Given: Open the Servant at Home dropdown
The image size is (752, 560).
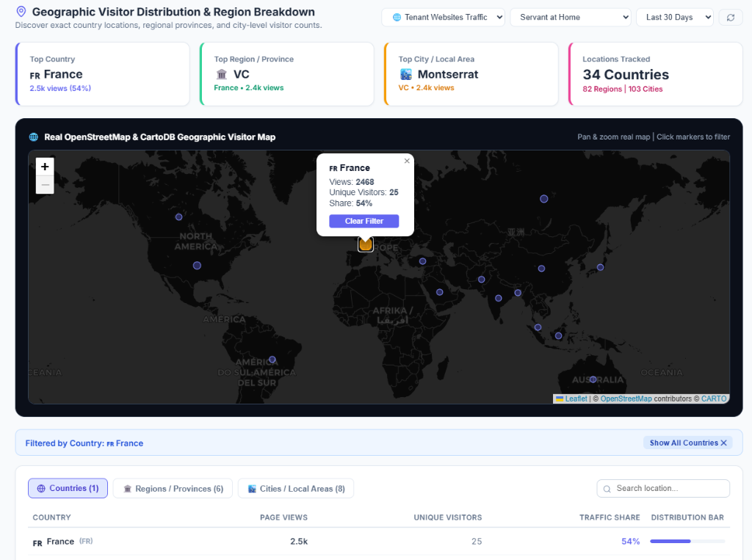Looking at the screenshot, I should (571, 18).
